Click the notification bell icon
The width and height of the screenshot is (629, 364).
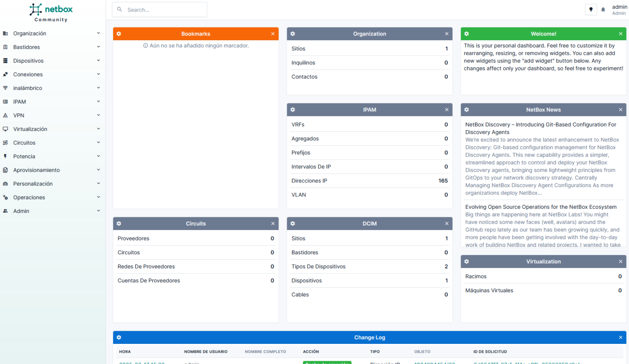(x=603, y=10)
